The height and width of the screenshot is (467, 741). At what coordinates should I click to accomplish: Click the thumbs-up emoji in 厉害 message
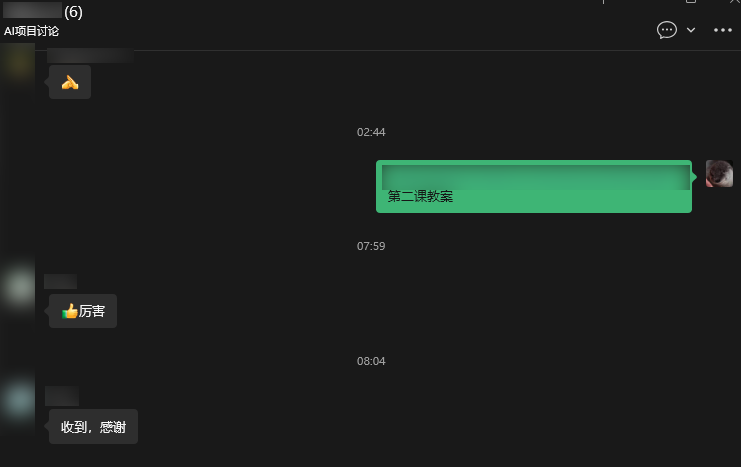[x=69, y=311]
